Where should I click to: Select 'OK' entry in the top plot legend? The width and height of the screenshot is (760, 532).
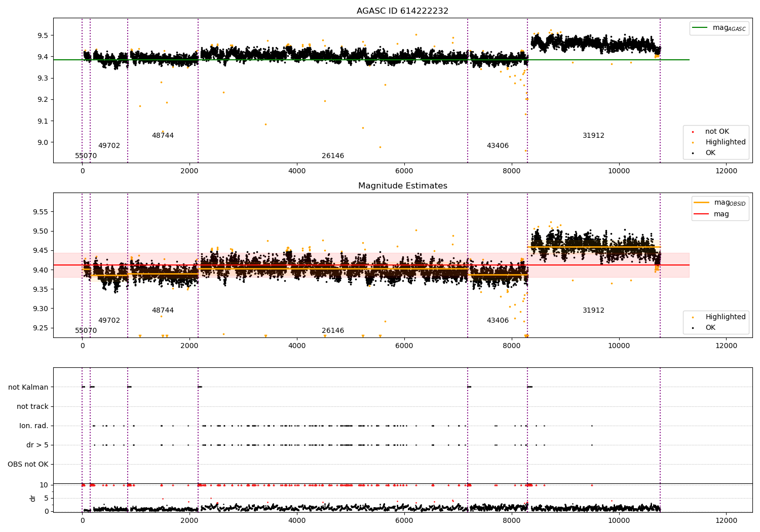pos(710,153)
